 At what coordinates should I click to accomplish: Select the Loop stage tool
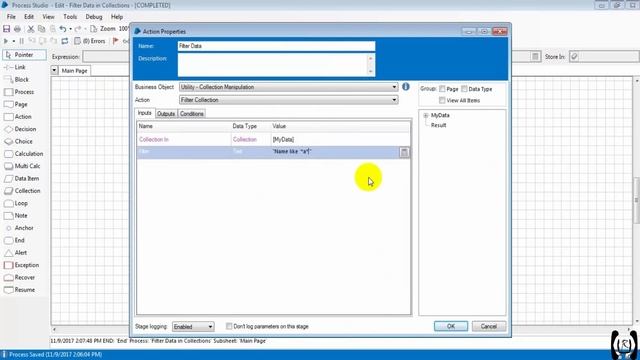[16, 203]
